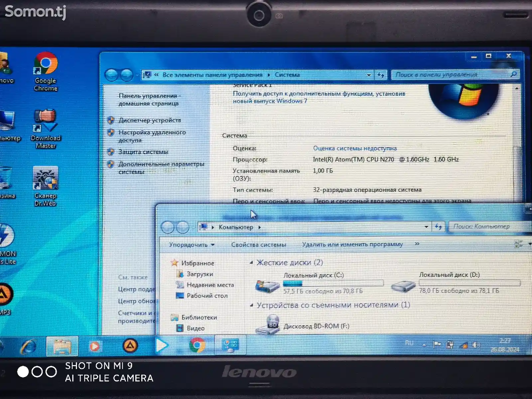Select 'Избранное' in the navigation pane
The height and width of the screenshot is (399, 532).
click(x=198, y=263)
